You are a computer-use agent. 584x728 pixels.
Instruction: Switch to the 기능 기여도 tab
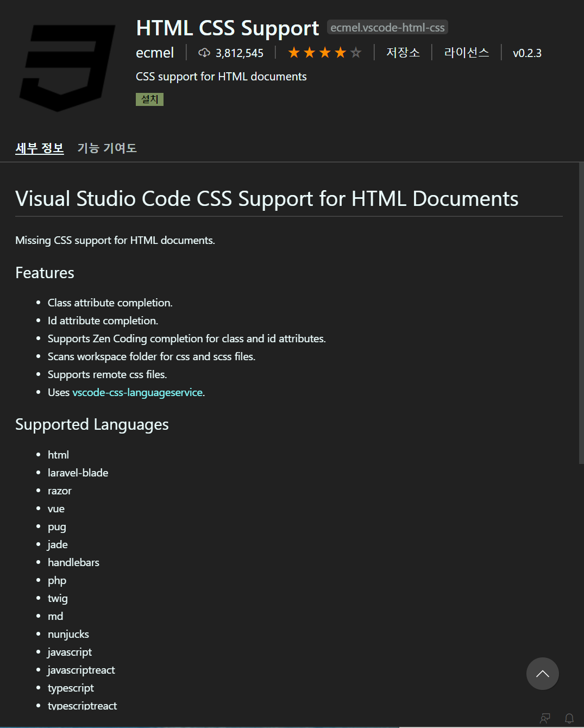click(x=107, y=148)
